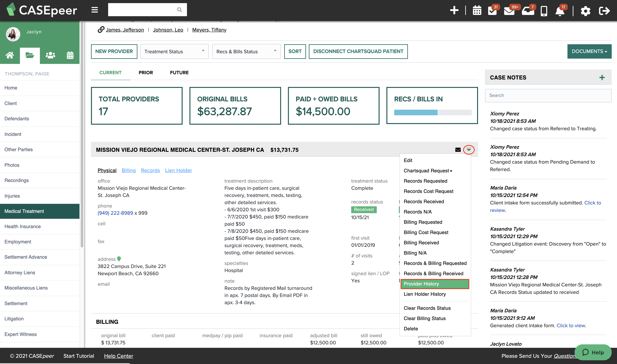Click the Case Notes search field
This screenshot has height=364, width=617.
(x=548, y=95)
